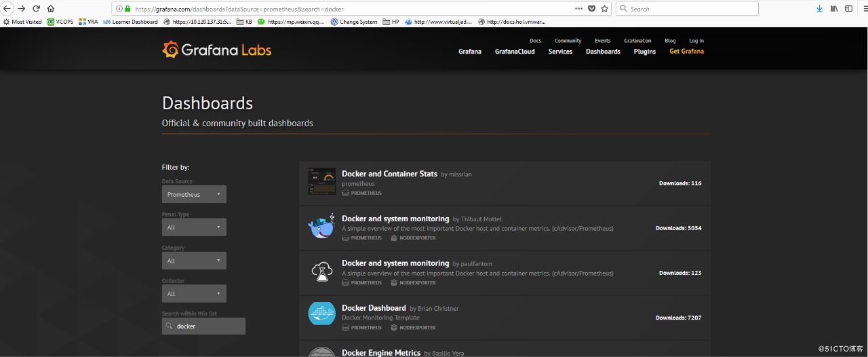Go to browser home page icon
Image resolution: width=868 pixels, height=357 pixels.
click(x=51, y=9)
